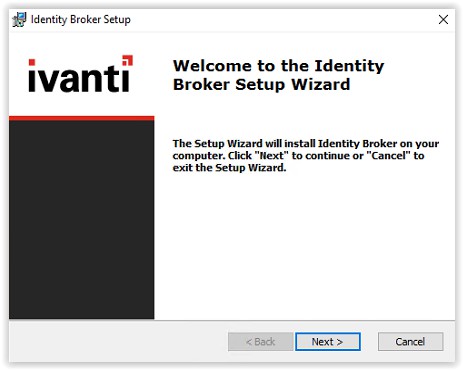
Task: Click the blank white area below the description
Action: pyautogui.click(x=305, y=247)
